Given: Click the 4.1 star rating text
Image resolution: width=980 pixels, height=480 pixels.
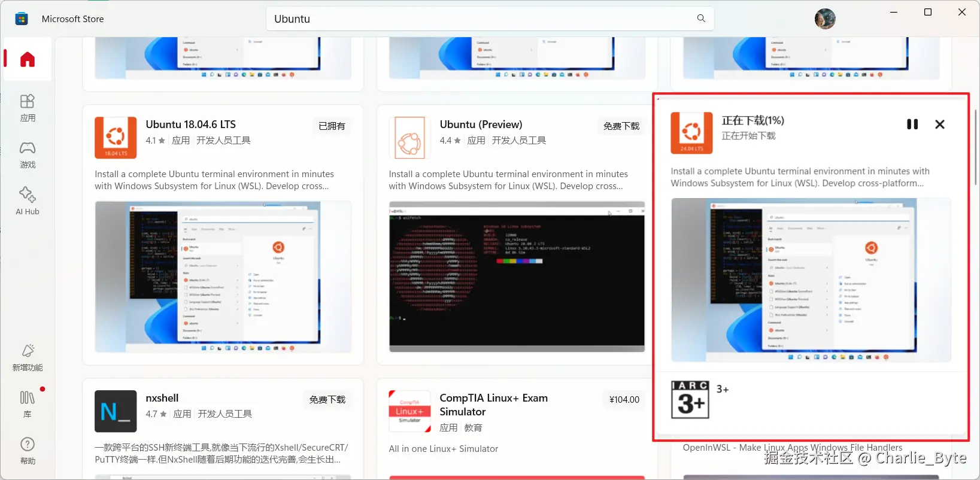Looking at the screenshot, I should click(155, 141).
